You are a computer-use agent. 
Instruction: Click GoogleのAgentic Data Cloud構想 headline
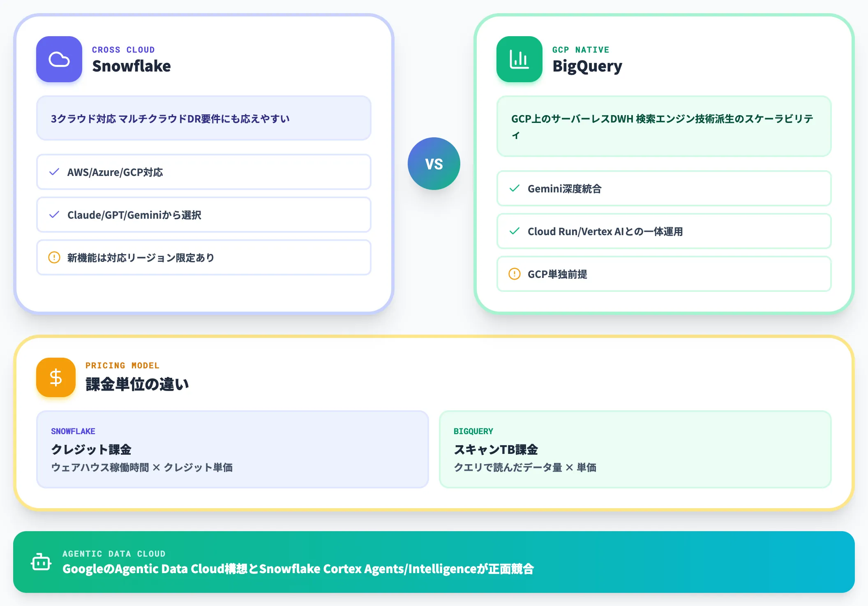298,569
